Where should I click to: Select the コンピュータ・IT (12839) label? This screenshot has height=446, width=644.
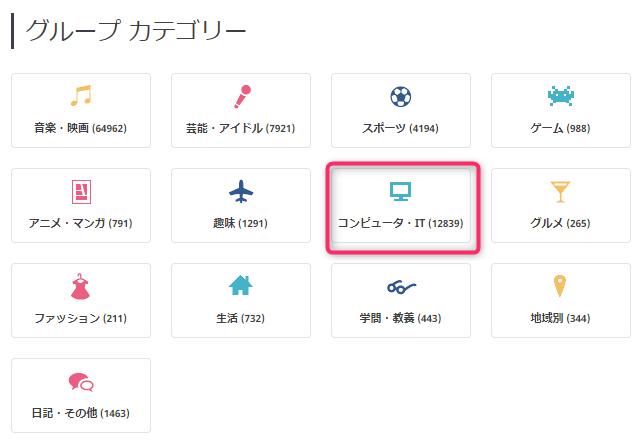click(x=400, y=223)
